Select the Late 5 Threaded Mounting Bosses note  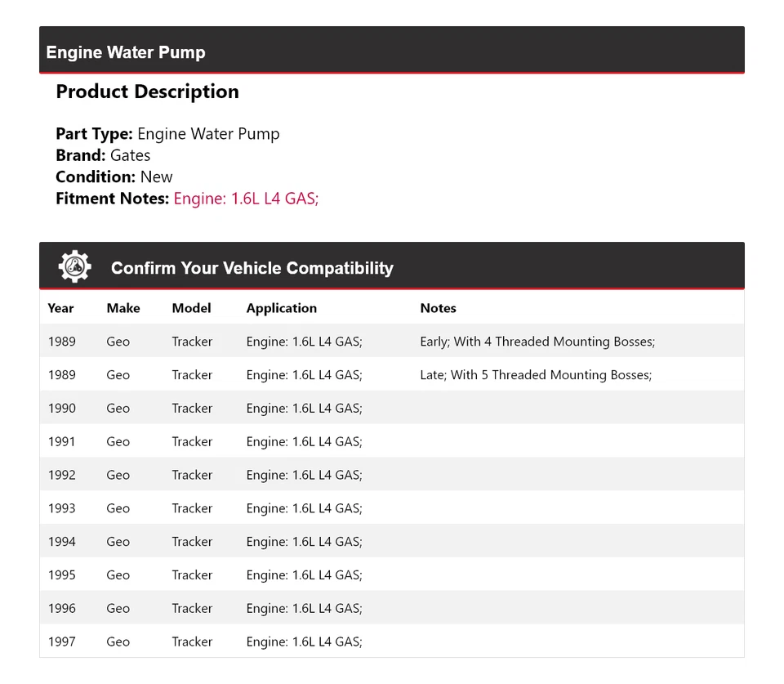pos(536,375)
